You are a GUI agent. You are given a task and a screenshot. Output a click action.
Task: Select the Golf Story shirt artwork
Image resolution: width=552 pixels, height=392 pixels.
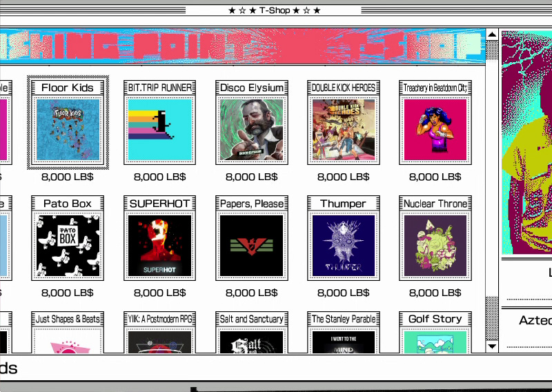click(x=435, y=342)
